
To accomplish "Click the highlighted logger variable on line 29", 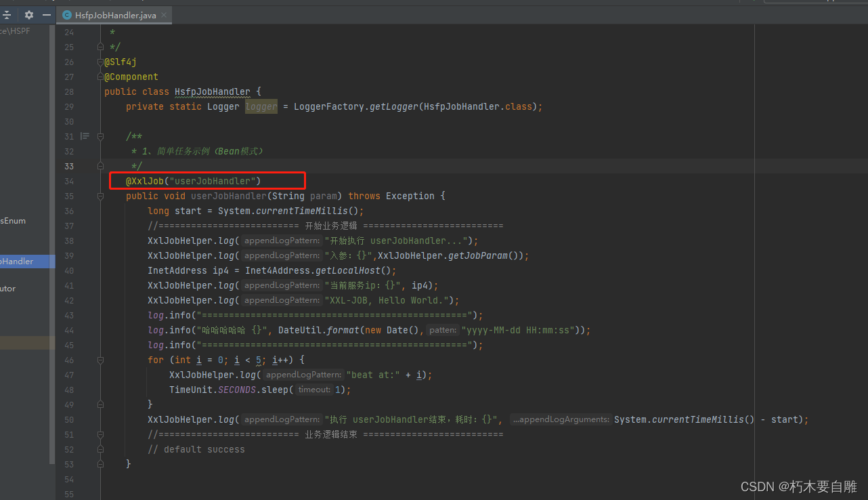I will (261, 106).
